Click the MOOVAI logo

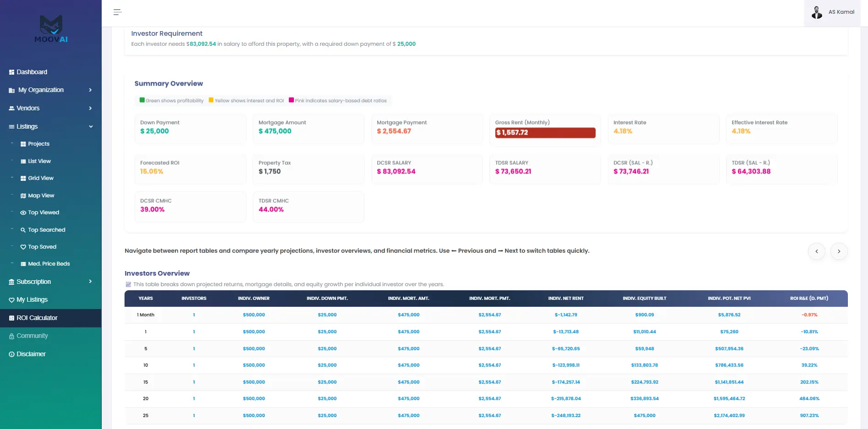coord(51,29)
